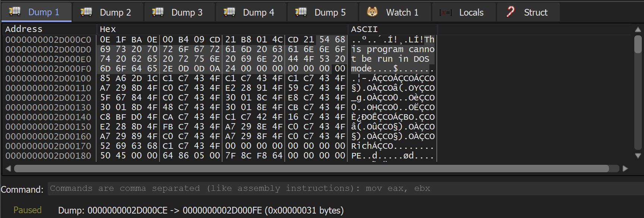Open the Dump 4 tab
The image size is (644, 218).
click(x=251, y=12)
